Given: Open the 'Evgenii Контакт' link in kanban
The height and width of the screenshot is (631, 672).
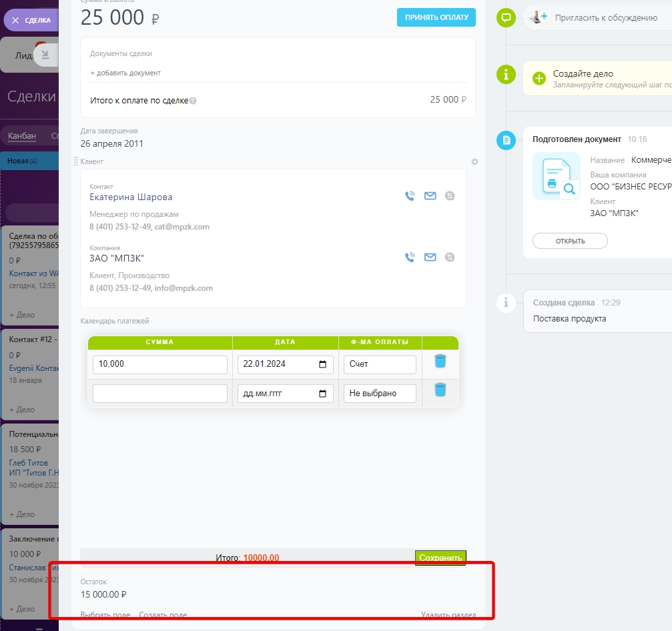Looking at the screenshot, I should click(34, 368).
